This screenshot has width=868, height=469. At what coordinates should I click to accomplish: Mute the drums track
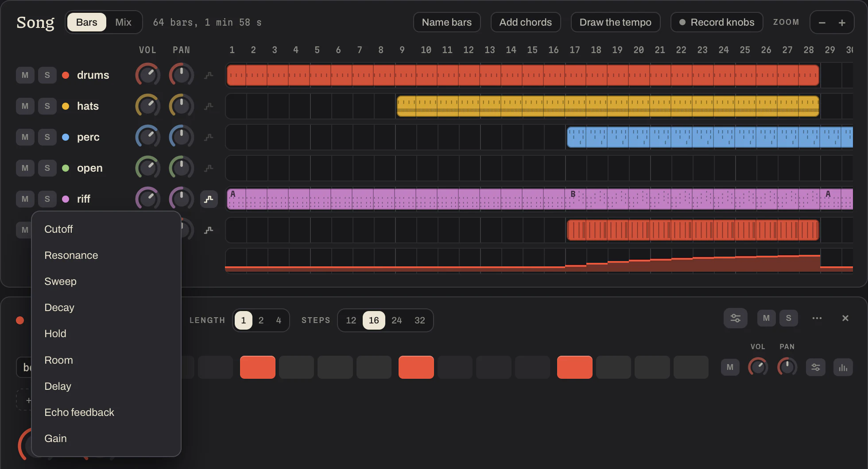(x=25, y=75)
